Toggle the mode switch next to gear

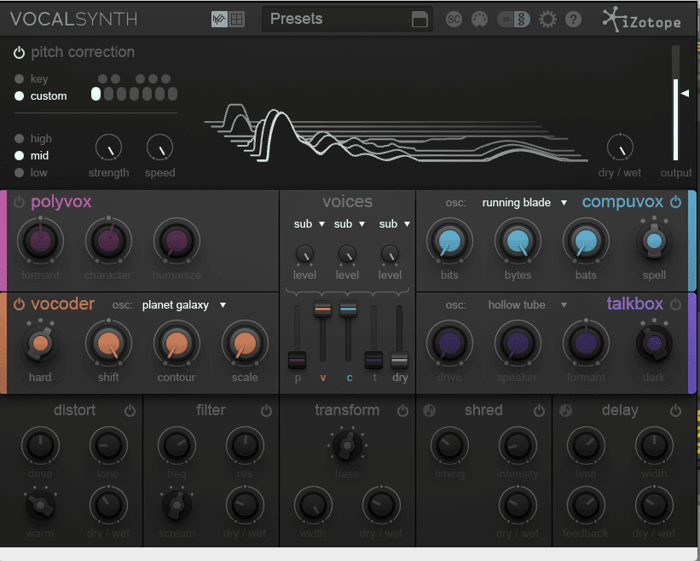513,19
